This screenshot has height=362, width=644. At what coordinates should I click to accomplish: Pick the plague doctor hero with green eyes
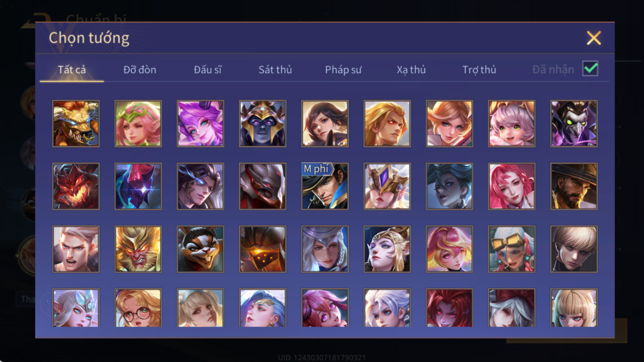coord(574,124)
